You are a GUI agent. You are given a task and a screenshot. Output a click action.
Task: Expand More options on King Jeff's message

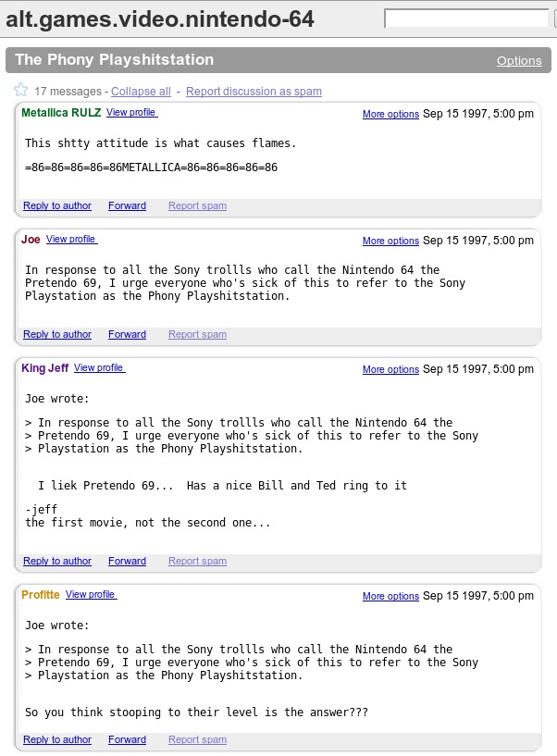[390, 370]
